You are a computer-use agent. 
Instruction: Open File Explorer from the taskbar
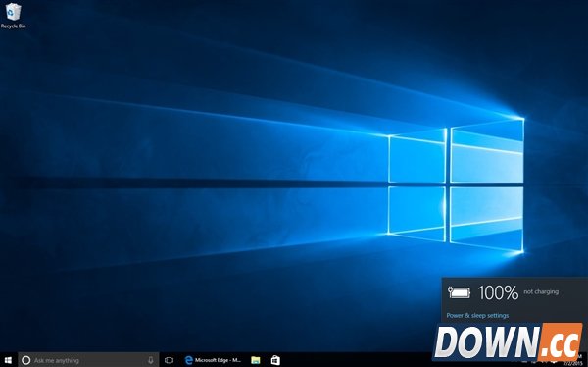[256, 360]
